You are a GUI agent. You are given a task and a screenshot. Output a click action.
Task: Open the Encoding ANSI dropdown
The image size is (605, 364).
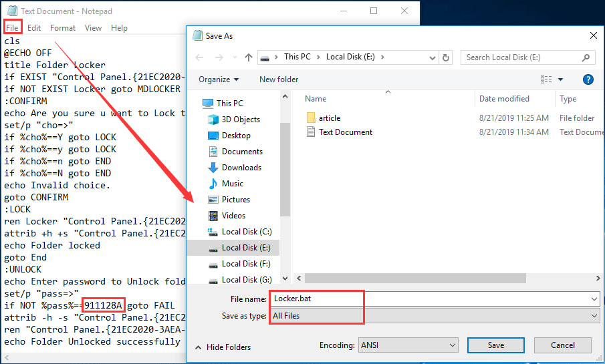(x=408, y=345)
